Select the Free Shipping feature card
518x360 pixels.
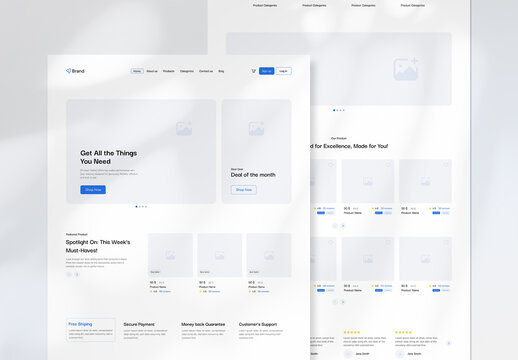[x=91, y=330]
